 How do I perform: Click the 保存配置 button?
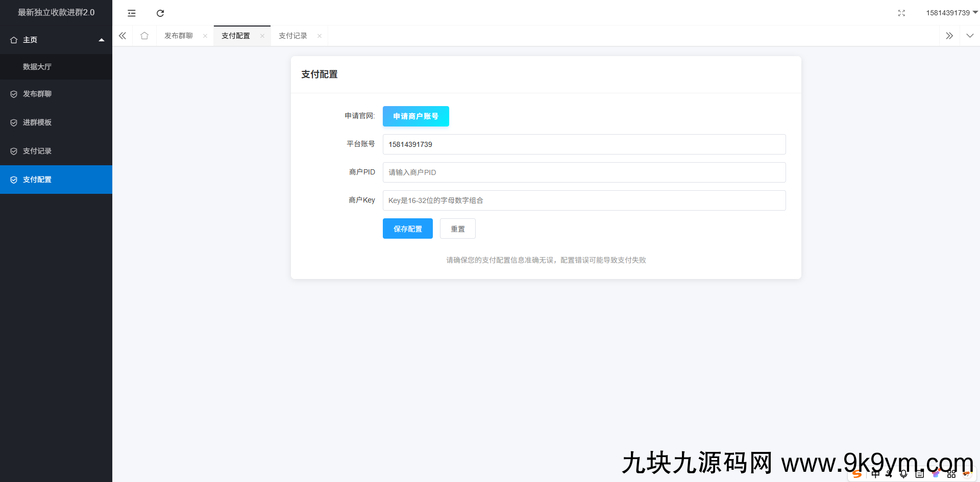pyautogui.click(x=407, y=229)
